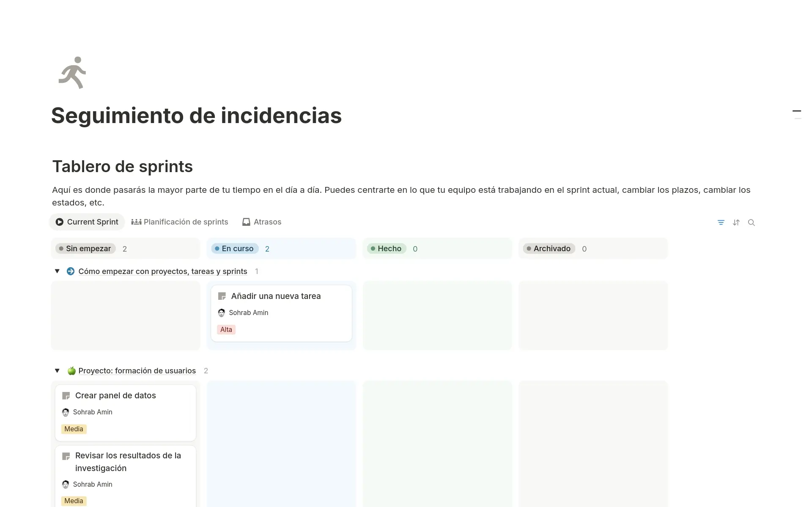Click the play icon next to Current Sprint
Viewport: 812px width, 507px height.
pyautogui.click(x=60, y=222)
